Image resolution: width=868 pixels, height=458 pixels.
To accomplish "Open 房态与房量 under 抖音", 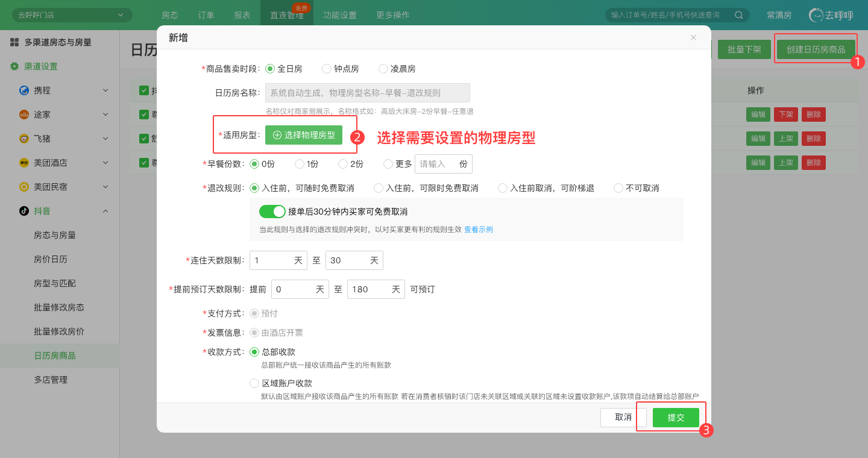I will (x=55, y=235).
